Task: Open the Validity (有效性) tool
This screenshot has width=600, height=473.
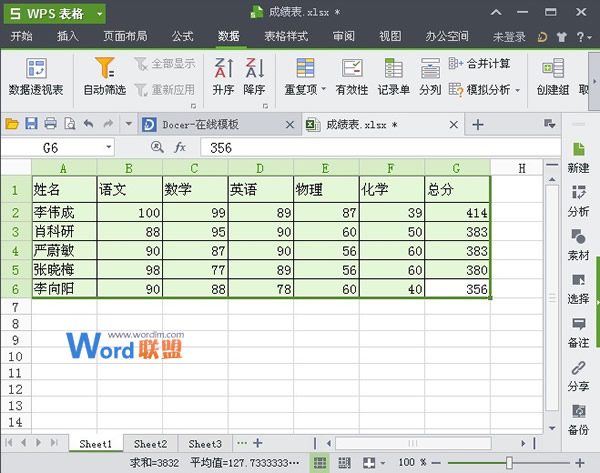Action: 352,76
